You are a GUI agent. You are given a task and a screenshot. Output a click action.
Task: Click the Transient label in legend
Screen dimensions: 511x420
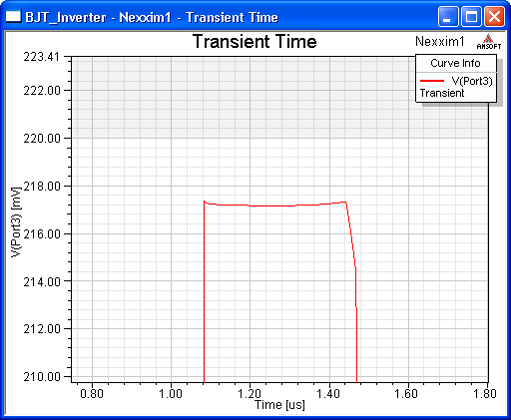[442, 93]
